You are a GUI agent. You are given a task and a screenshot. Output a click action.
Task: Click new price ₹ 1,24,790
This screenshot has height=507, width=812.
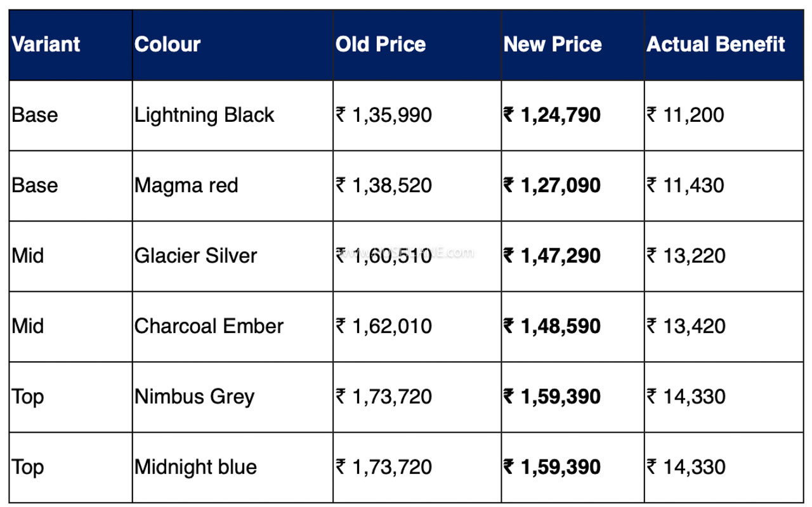pyautogui.click(x=552, y=115)
